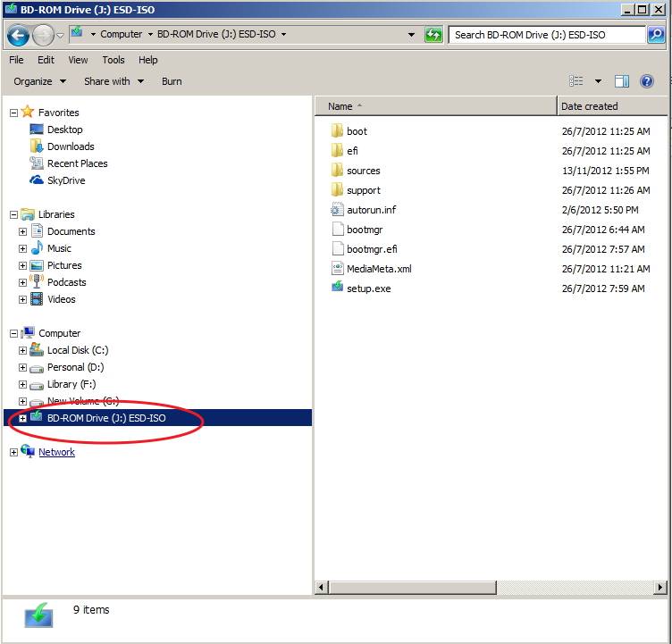This screenshot has width=672, height=644.
Task: Open Recent Places in Favorites
Action: coord(77,163)
